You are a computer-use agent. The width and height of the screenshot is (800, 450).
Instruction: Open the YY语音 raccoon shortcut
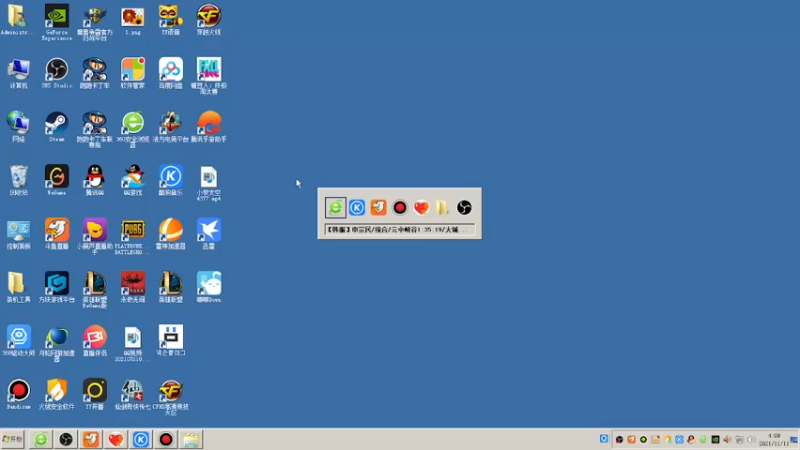171,17
